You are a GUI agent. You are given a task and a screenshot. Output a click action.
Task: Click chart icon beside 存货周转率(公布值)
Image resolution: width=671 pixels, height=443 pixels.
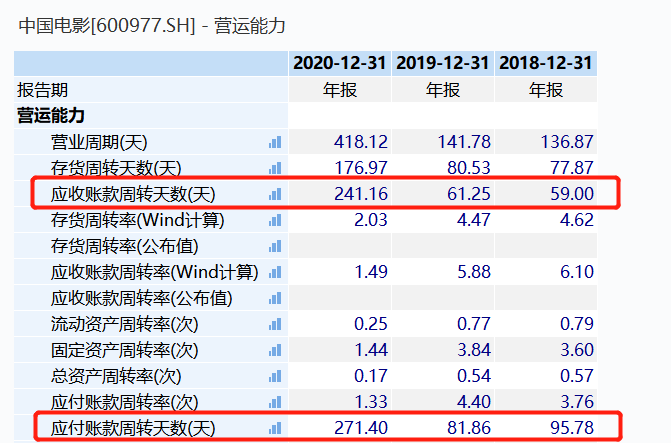point(275,246)
